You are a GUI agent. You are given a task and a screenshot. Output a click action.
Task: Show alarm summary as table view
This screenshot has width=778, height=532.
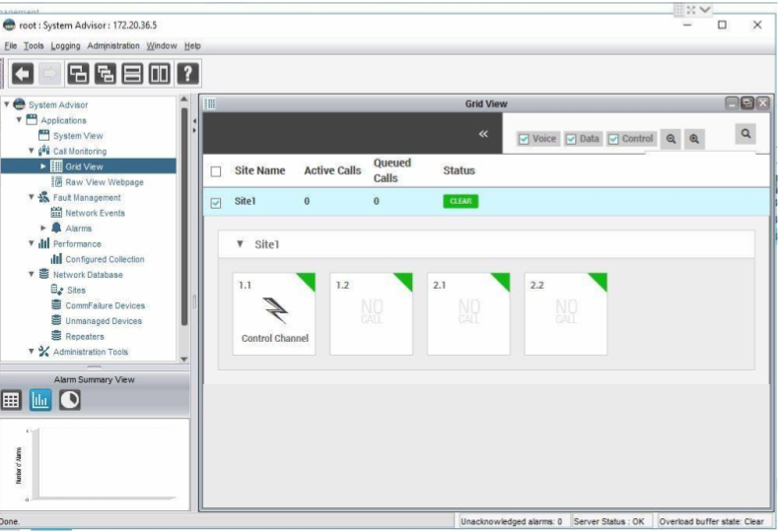(x=12, y=399)
